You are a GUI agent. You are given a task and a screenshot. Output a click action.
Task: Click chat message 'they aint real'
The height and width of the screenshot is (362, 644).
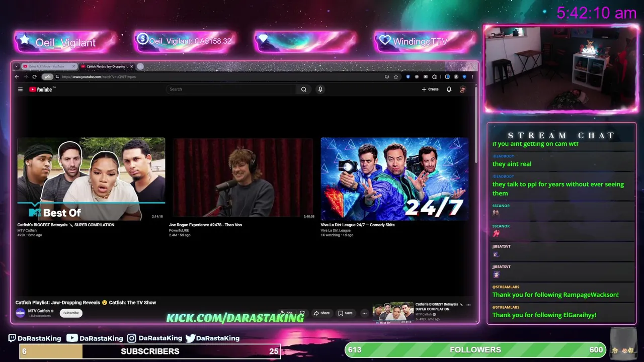click(x=512, y=164)
